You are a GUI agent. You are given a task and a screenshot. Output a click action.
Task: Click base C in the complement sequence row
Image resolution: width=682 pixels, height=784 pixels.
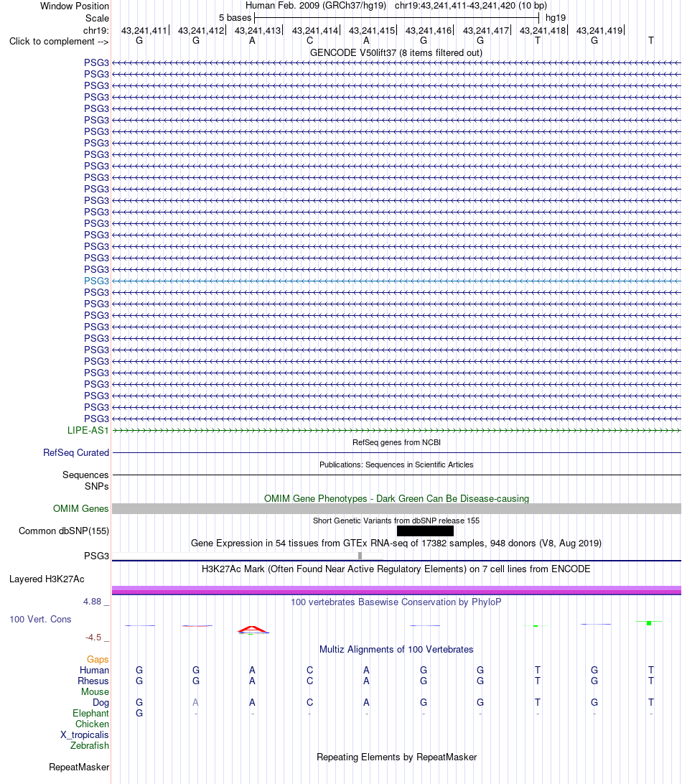click(309, 40)
